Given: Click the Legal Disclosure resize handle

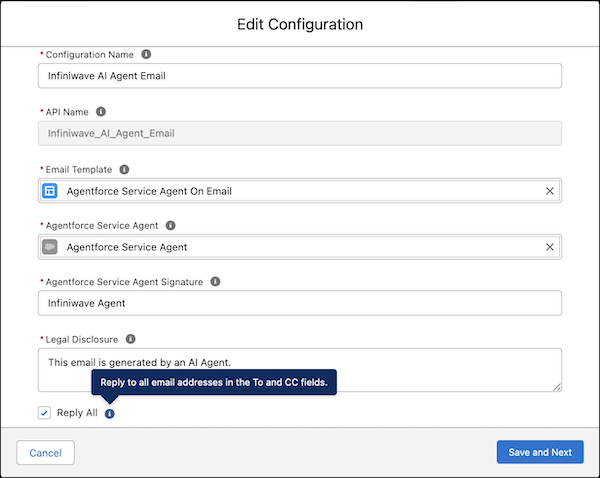Looking at the screenshot, I should coord(557,387).
